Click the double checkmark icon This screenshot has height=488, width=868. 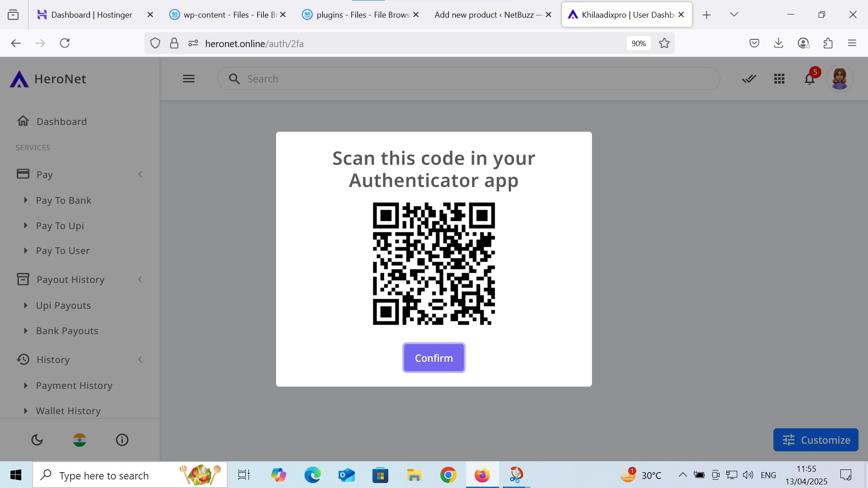749,79
